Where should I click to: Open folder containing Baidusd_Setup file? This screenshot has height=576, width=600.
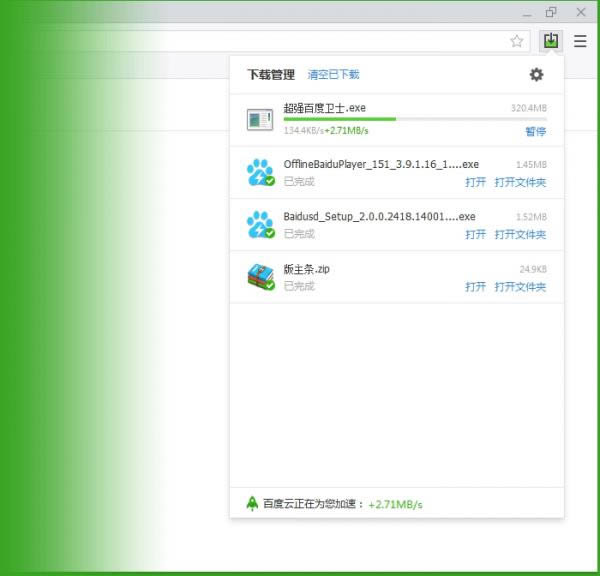point(520,235)
